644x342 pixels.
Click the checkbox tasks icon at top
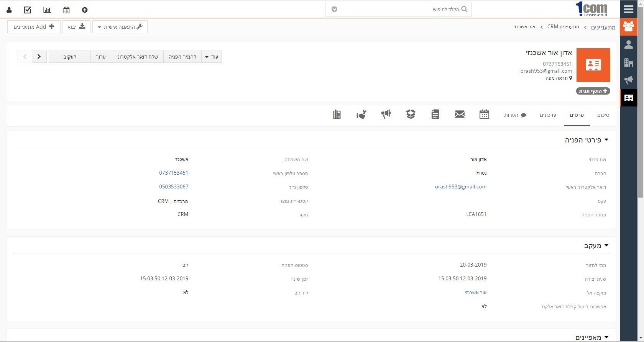pyautogui.click(x=27, y=10)
